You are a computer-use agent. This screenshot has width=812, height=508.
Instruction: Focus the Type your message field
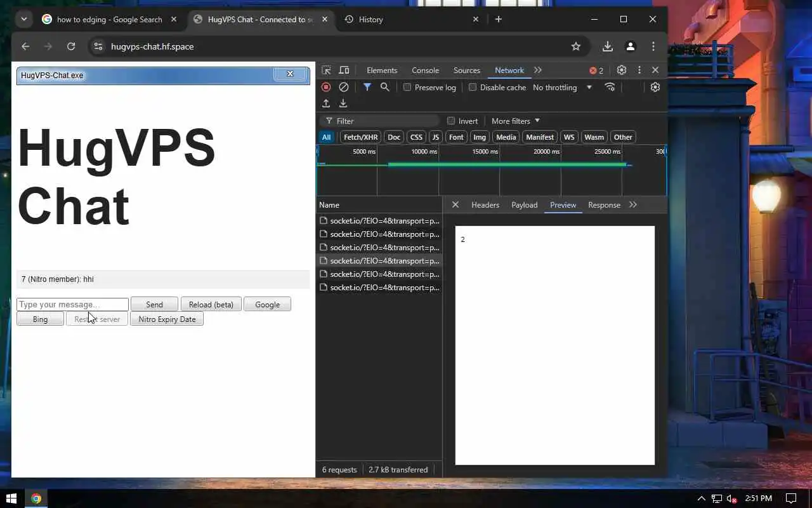[72, 304]
